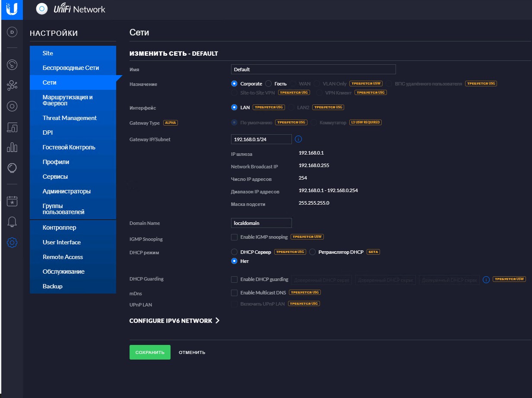The width and height of the screenshot is (532, 398).
Task: Select Ретранслятор DHCP radio option
Action: pos(313,252)
